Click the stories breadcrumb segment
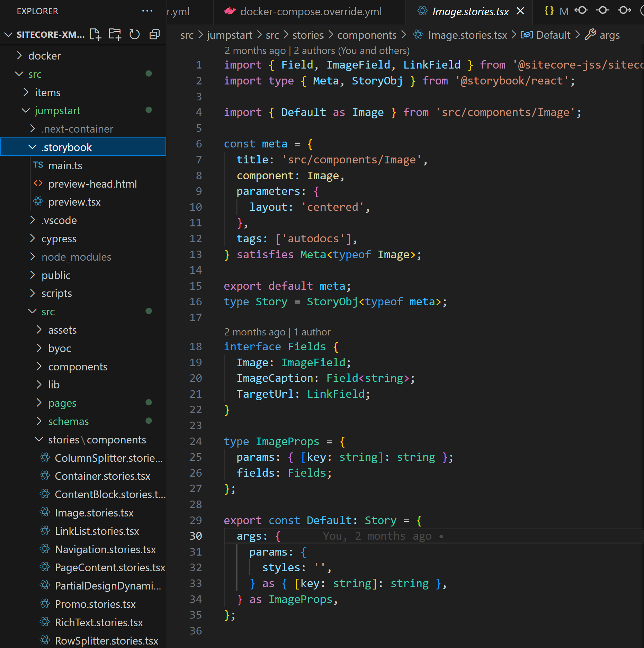Screen dimensions: 644x648 click(x=308, y=35)
